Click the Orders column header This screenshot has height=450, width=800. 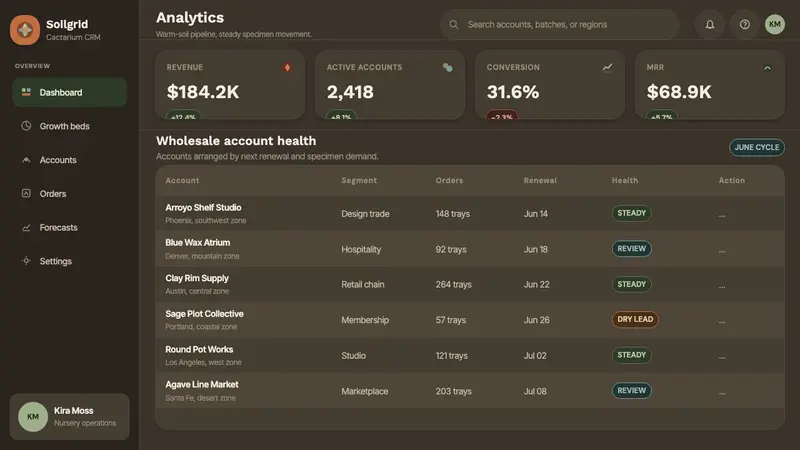449,180
